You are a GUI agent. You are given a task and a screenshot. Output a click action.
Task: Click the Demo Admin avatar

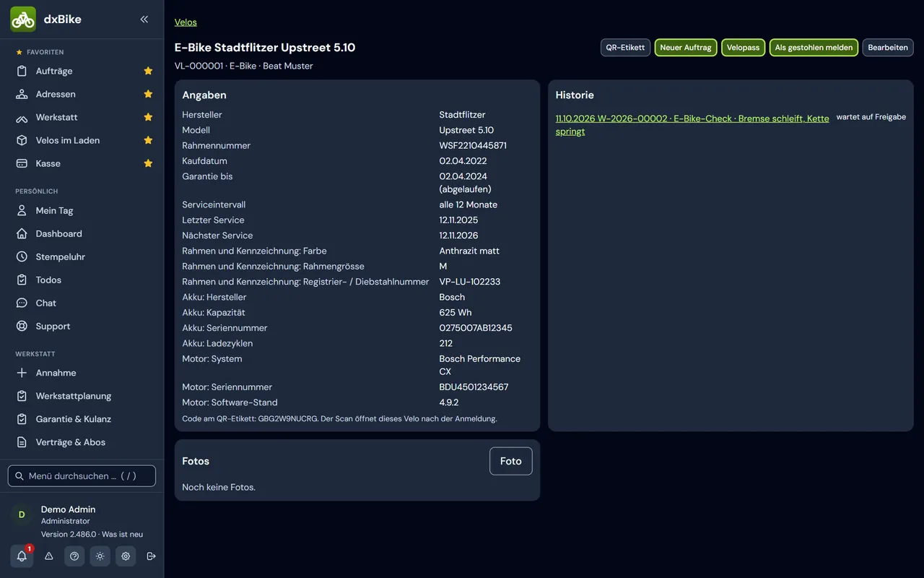22,514
